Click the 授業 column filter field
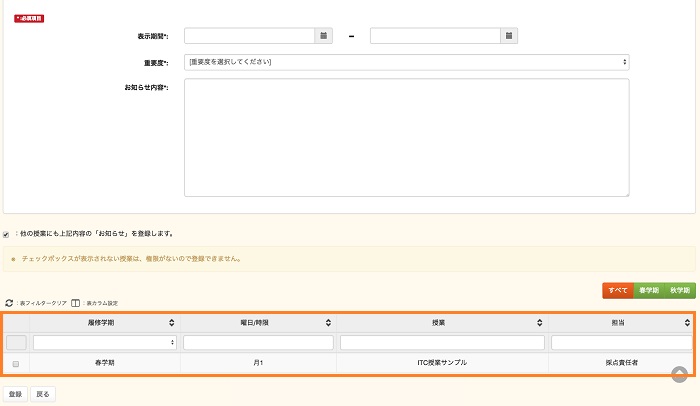Screen dimensions: 700x406 click(x=442, y=343)
